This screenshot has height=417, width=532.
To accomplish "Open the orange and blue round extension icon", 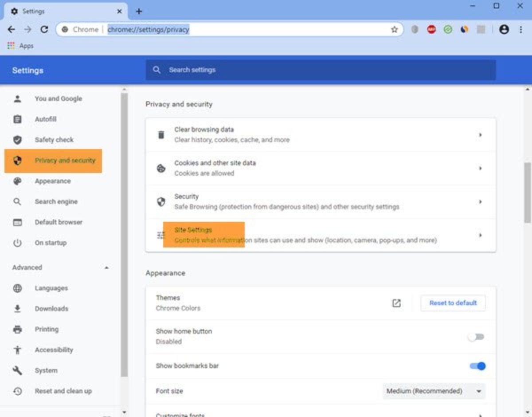I will [x=465, y=29].
